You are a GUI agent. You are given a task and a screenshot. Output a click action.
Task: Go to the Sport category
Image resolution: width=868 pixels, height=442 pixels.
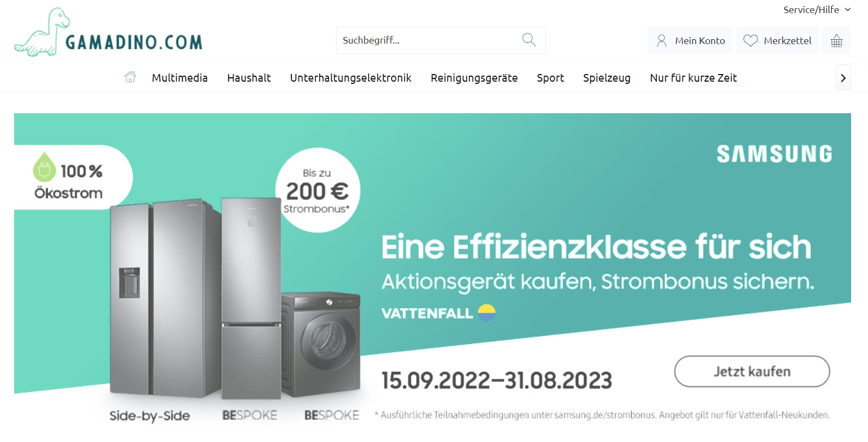551,78
